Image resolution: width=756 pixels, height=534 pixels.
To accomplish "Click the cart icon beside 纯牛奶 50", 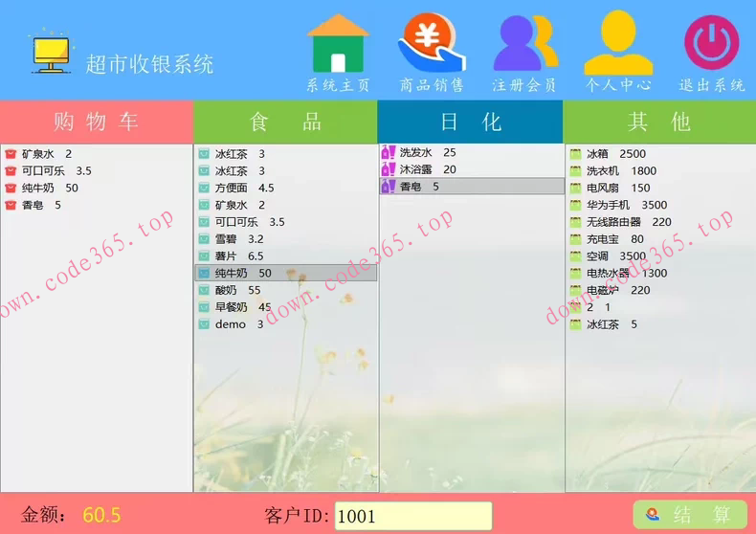I will pyautogui.click(x=11, y=188).
